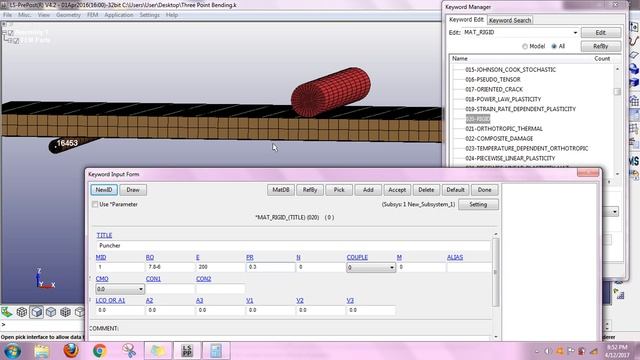Click the reference geometry icon atop right toolbar
Screen dimensions: 640x360
[634, 27]
